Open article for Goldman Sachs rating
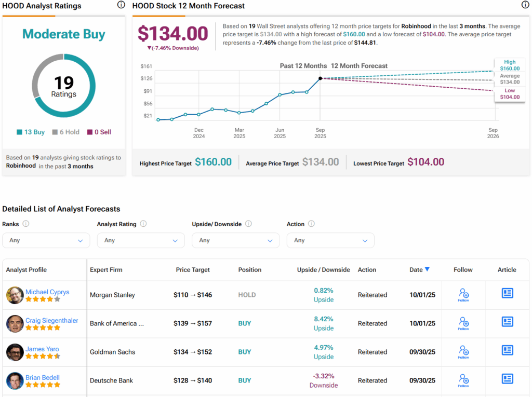 coord(507,350)
